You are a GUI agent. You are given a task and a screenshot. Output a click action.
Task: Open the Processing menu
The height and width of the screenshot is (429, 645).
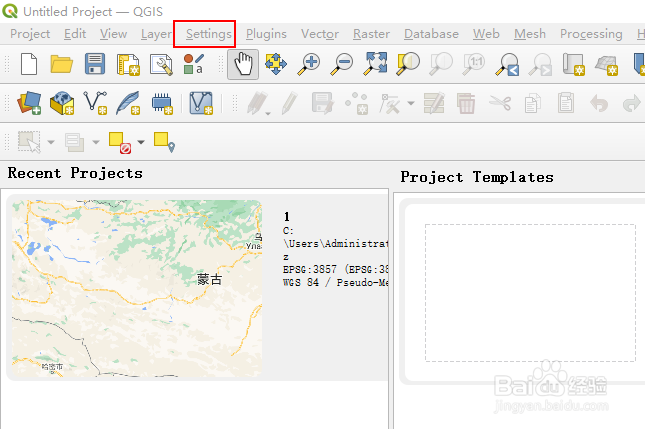coord(591,34)
